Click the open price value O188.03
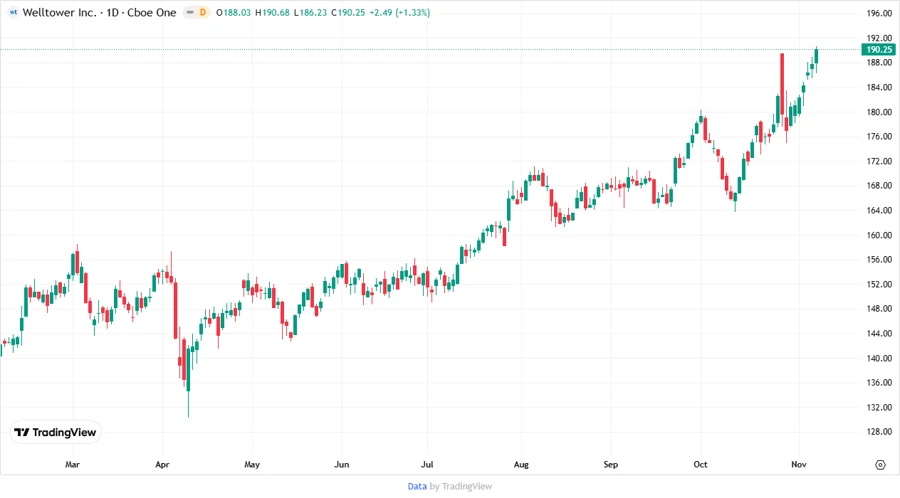This screenshot has width=900, height=498. click(x=234, y=12)
